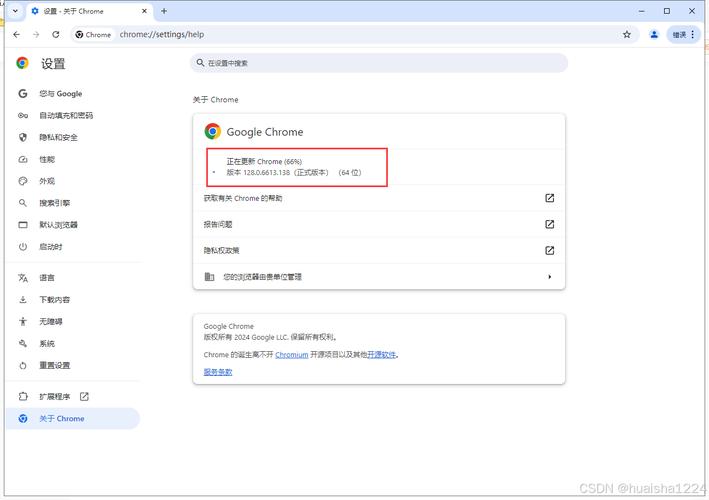Open 外观 settings section
This screenshot has height=500, width=709.
(47, 181)
